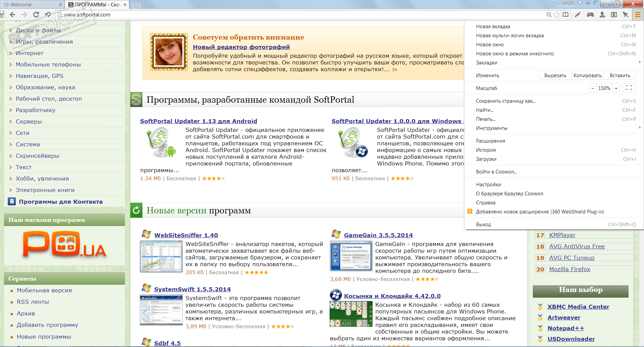Click Войти в Coowon... menu item
This screenshot has width=644, height=347.
[554, 172]
